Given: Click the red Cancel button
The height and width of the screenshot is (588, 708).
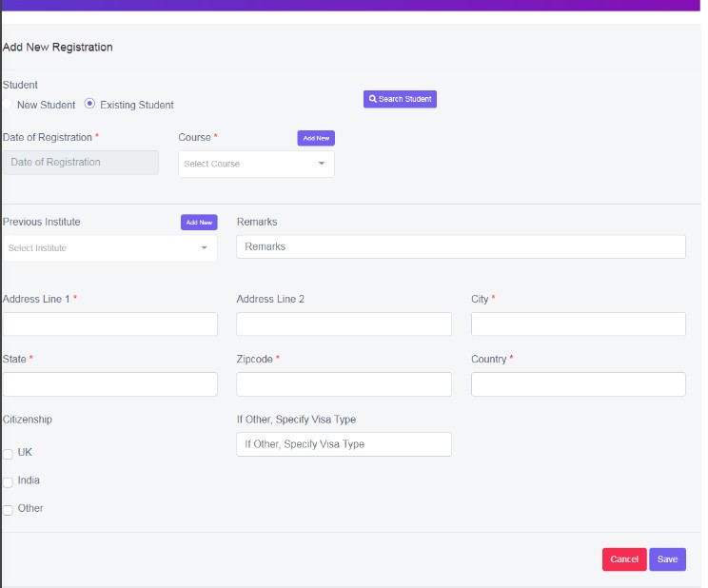Looking at the screenshot, I should point(624,559).
